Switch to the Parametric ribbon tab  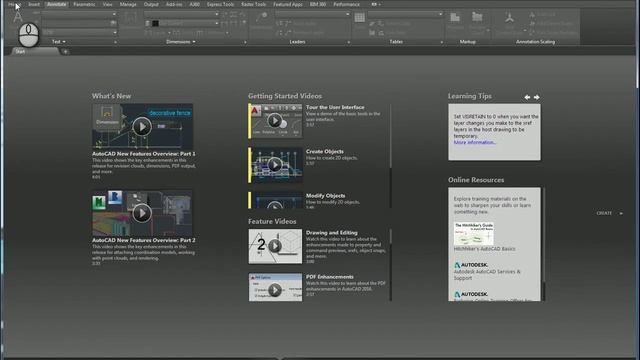(84, 4)
